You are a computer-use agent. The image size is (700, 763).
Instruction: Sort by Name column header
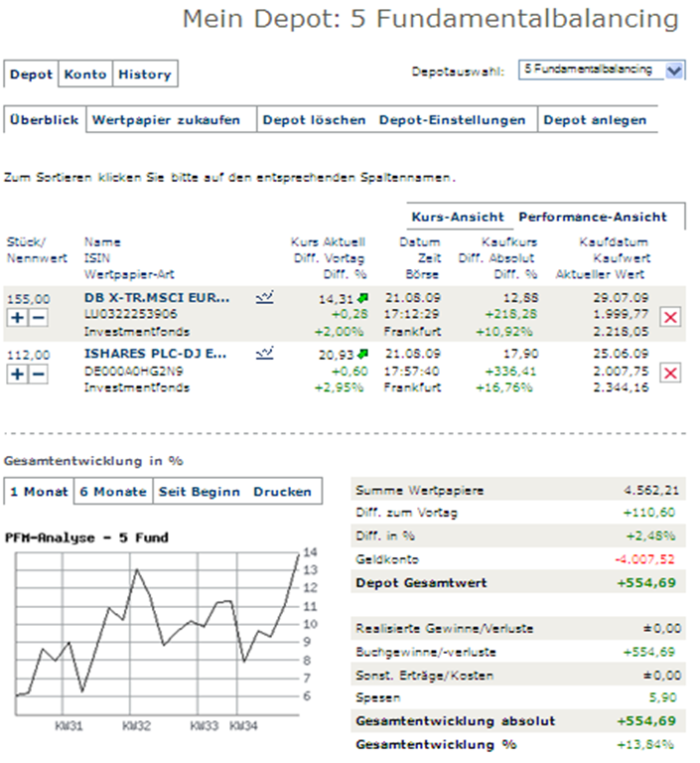pos(102,241)
